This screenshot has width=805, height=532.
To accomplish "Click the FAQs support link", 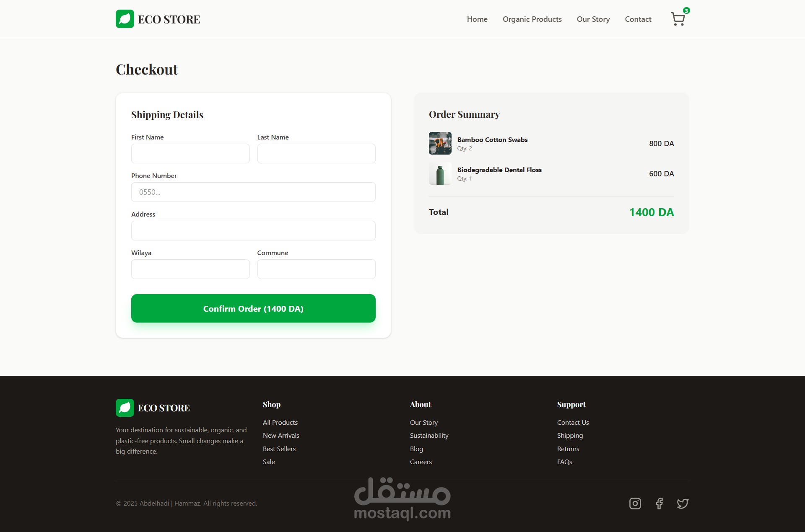I will [564, 462].
